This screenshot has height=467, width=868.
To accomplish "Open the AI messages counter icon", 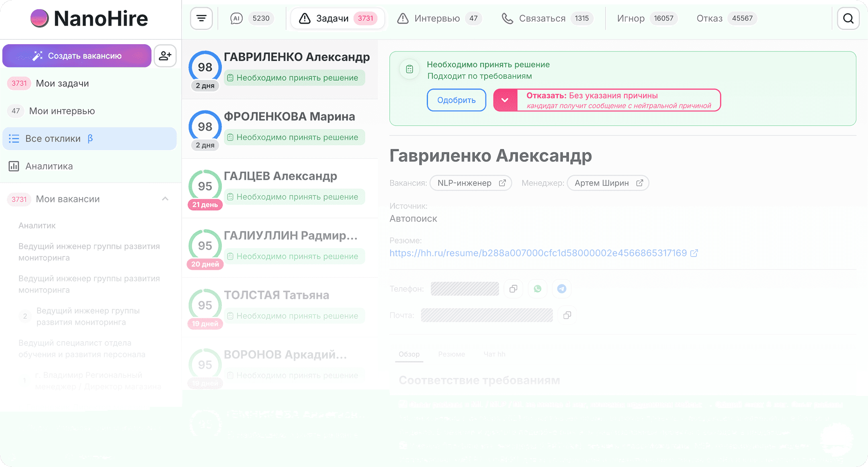I will pos(237,18).
